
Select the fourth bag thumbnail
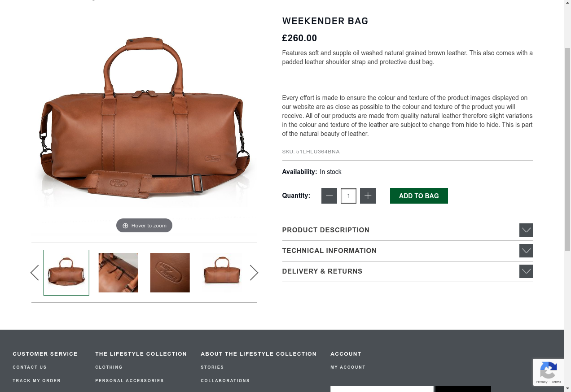coord(222,273)
